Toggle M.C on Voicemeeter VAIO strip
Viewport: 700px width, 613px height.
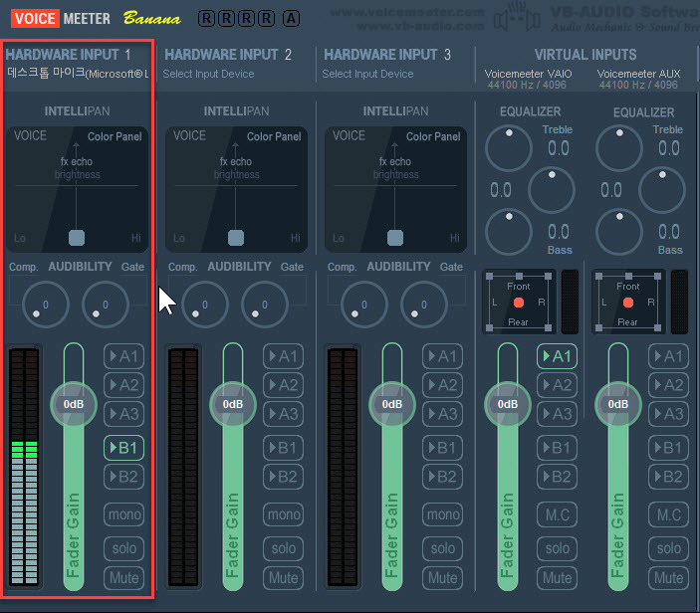558,514
